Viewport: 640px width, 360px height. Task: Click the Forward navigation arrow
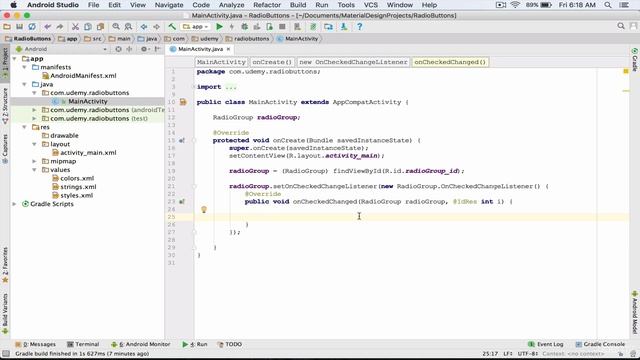156,27
